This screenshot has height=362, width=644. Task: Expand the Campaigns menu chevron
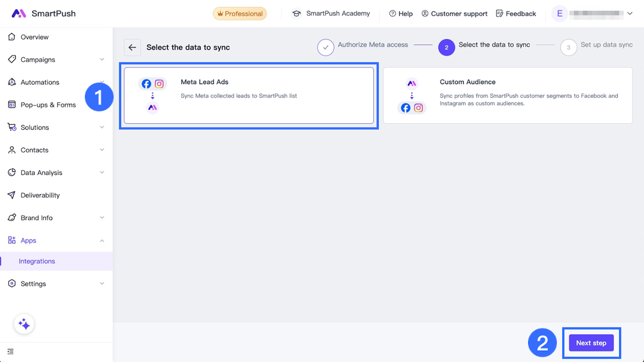coord(102,60)
